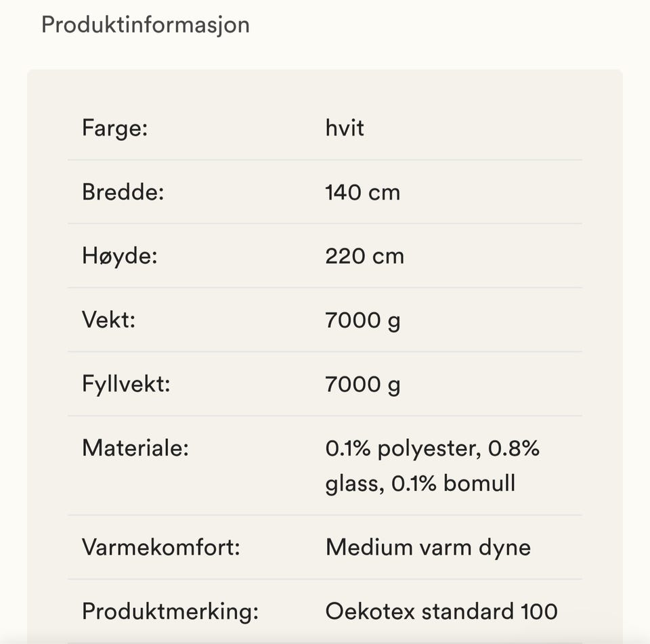Screen dimensions: 650x644
Task: Click the Farge label
Action: [x=115, y=128]
